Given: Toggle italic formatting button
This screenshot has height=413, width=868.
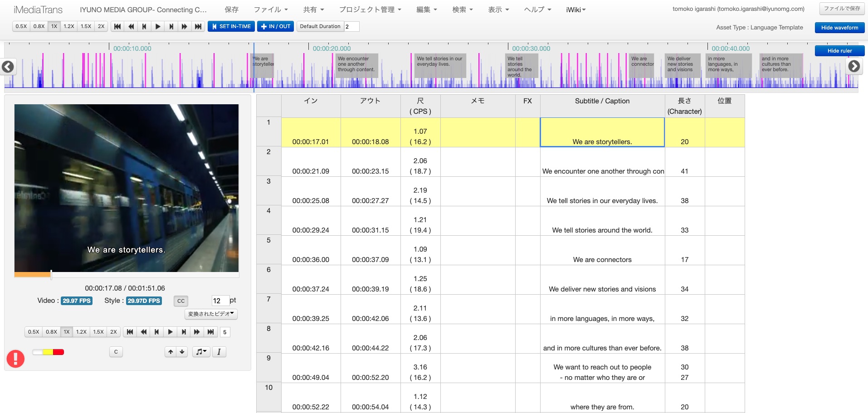Looking at the screenshot, I should 219,352.
